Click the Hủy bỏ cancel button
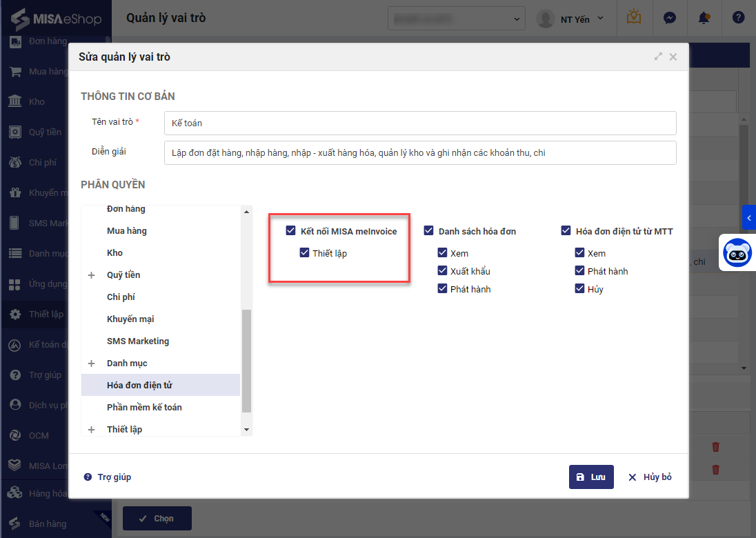 pos(650,477)
